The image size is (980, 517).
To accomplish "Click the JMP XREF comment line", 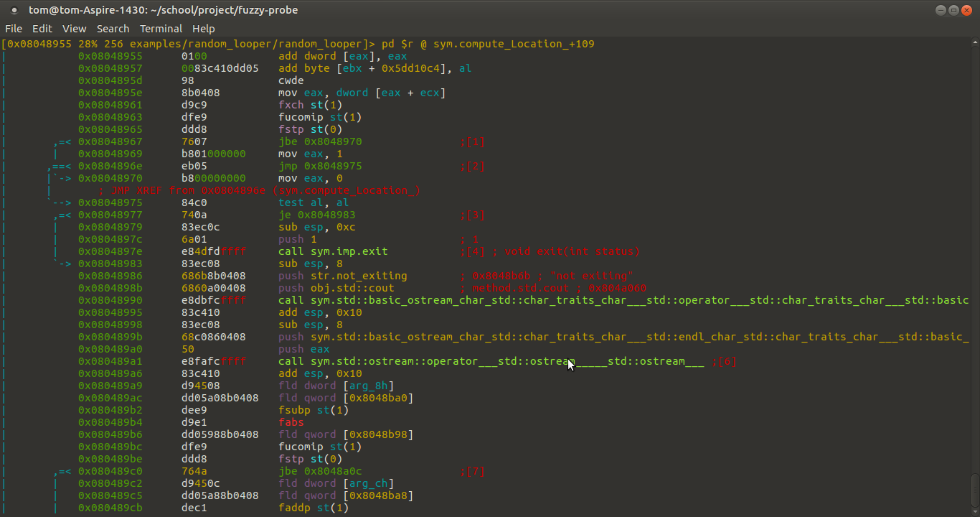I will tap(259, 190).
